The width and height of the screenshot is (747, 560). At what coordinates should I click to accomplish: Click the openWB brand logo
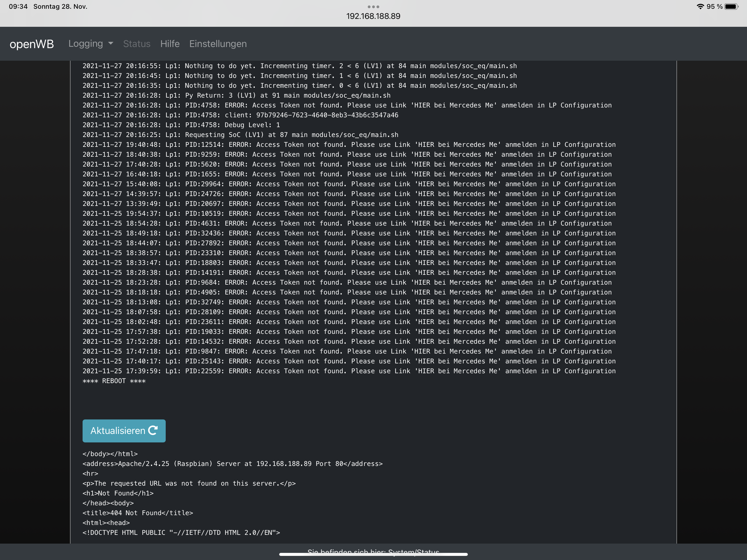pos(32,44)
